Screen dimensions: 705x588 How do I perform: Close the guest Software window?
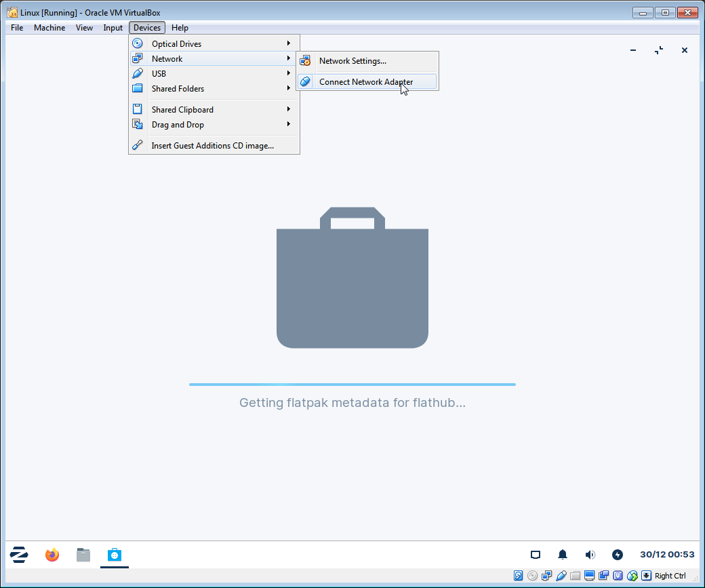pos(684,50)
